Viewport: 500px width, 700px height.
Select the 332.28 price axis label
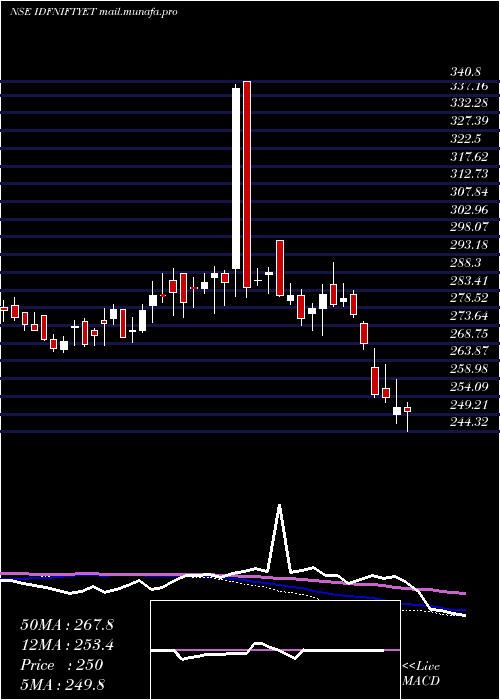[468, 104]
